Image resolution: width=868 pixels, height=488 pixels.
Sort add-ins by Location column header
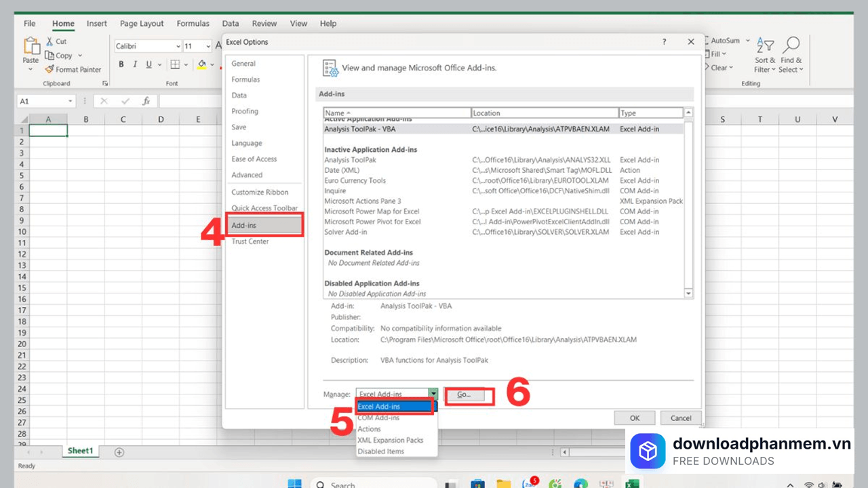pos(545,113)
